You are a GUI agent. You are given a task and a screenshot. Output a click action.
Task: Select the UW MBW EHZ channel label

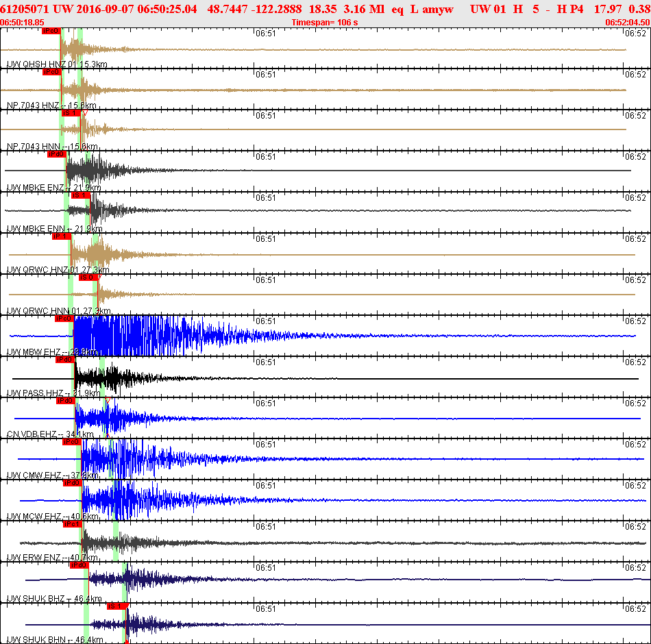(52, 352)
